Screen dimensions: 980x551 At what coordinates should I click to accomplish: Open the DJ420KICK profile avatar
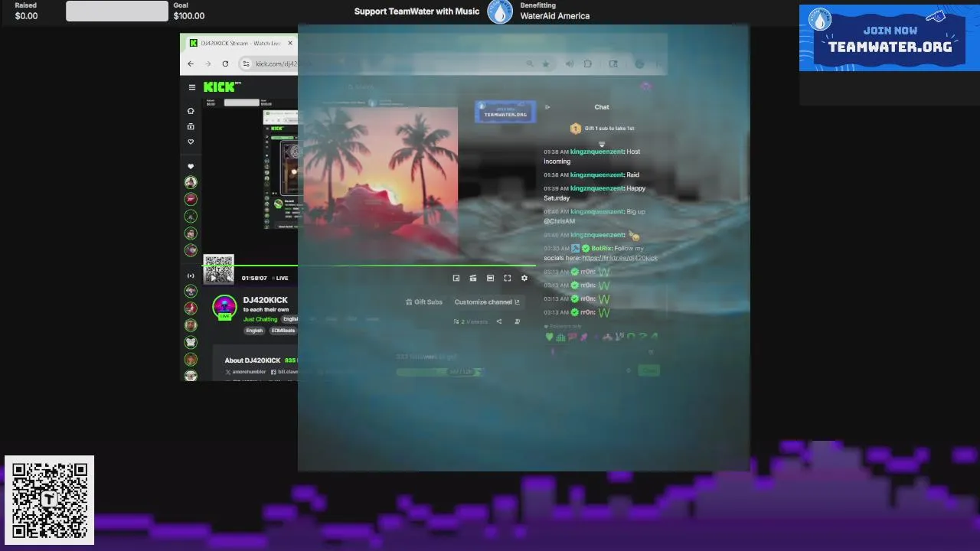click(x=224, y=307)
